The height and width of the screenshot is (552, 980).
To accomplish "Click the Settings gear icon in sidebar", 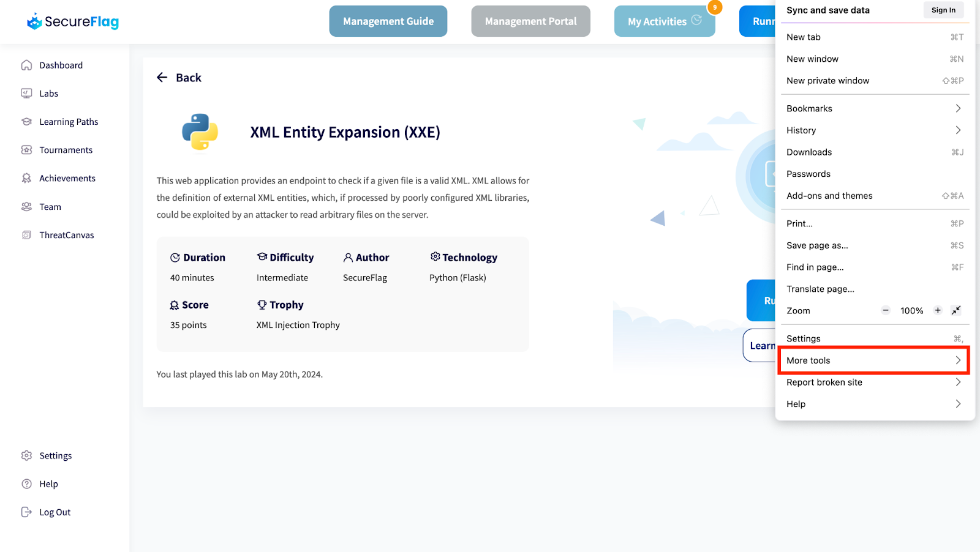I will [x=26, y=455].
